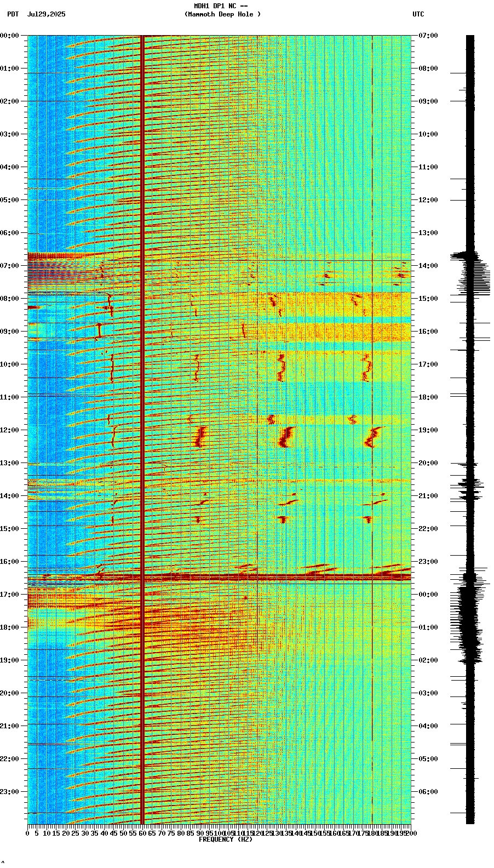Click the 0 Hz frequency tick label
The image size is (494, 868).
[x=27, y=833]
